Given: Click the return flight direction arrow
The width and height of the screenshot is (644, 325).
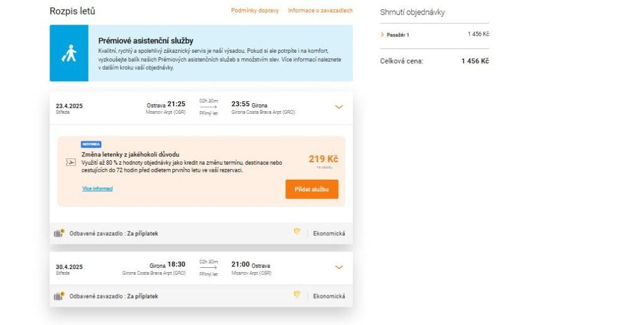Looking at the screenshot, I should [209, 268].
